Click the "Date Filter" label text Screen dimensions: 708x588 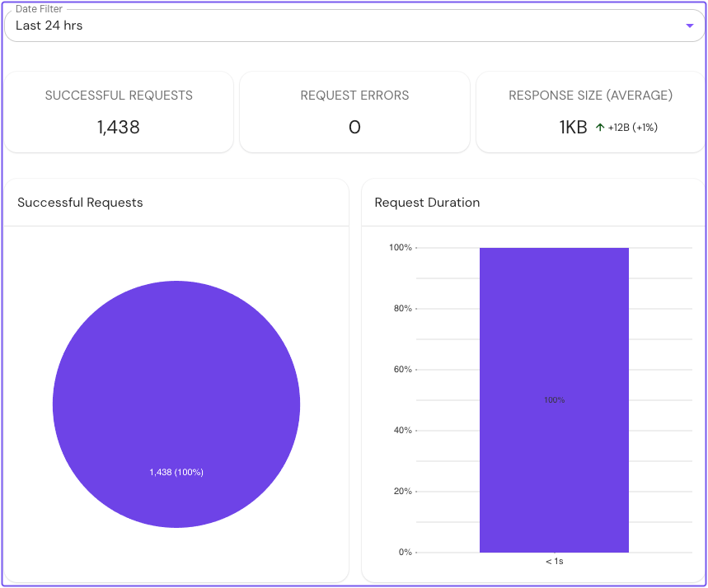tap(38, 9)
